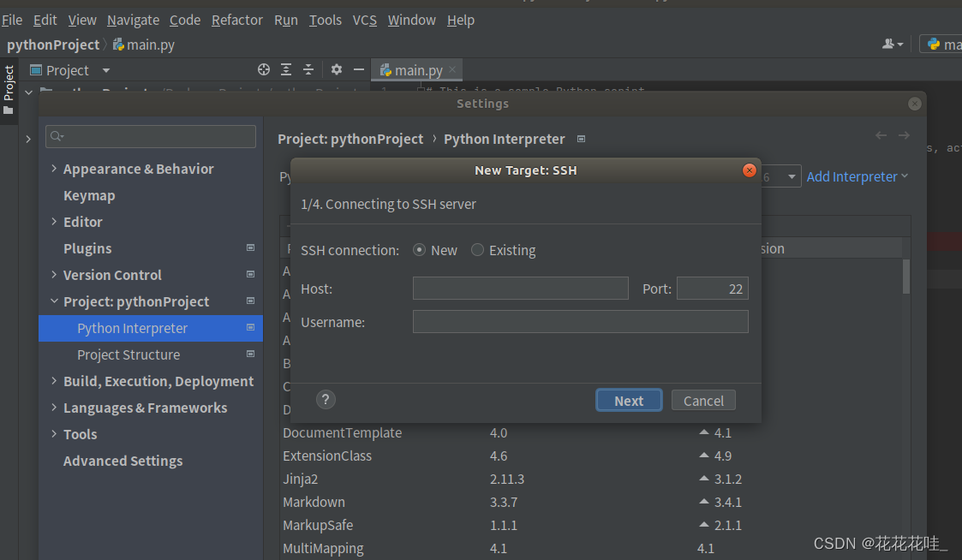Click Jinja2 version 2.11.3 cell

tap(507, 479)
